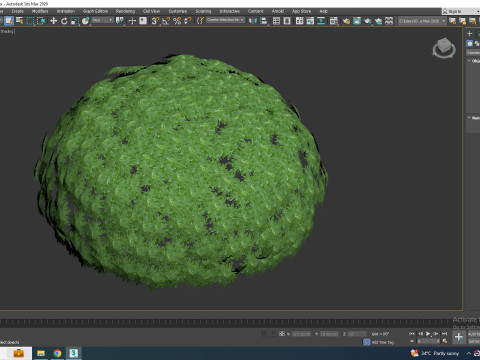Go to end of animation

click(x=444, y=334)
